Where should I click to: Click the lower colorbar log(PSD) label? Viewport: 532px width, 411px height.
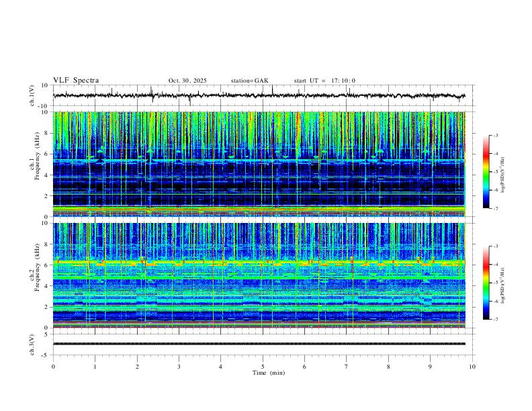click(503, 285)
